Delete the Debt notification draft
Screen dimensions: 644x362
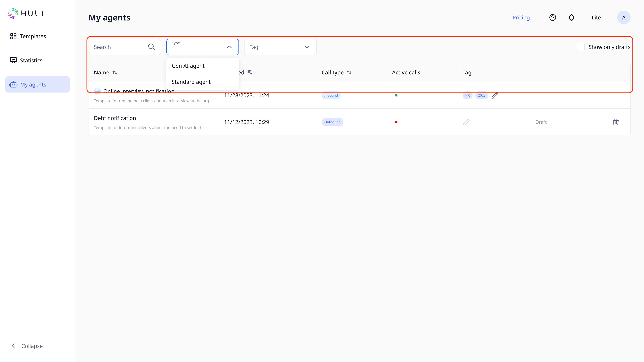click(615, 122)
